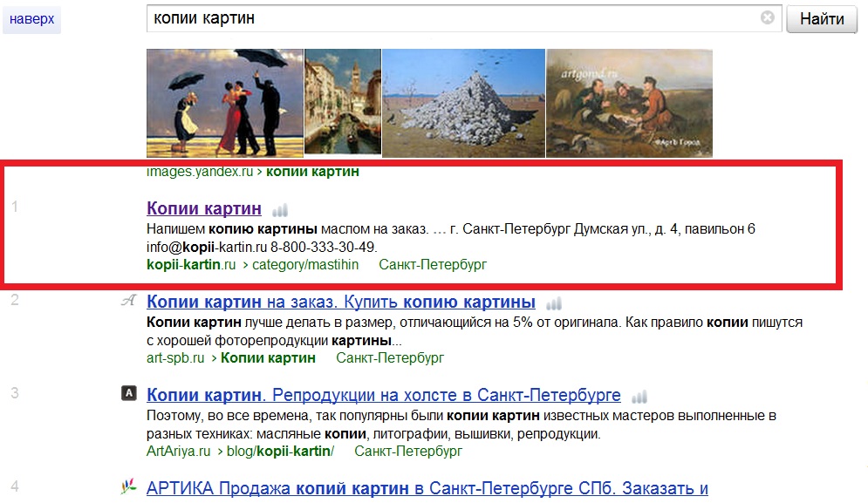This screenshot has height=503, width=868.
Task: Click Санкт-Петербург under kopii-kartin.ru result
Action: (433, 264)
